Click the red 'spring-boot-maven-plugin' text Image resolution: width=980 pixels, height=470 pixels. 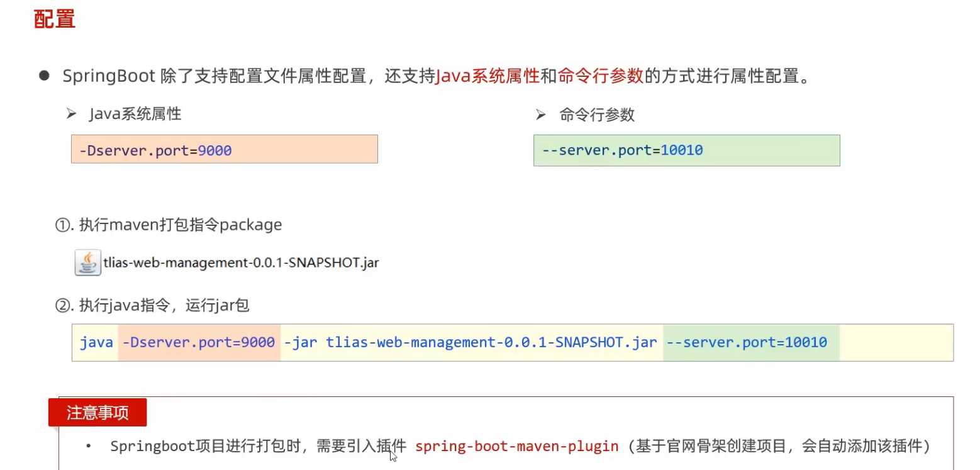click(517, 447)
